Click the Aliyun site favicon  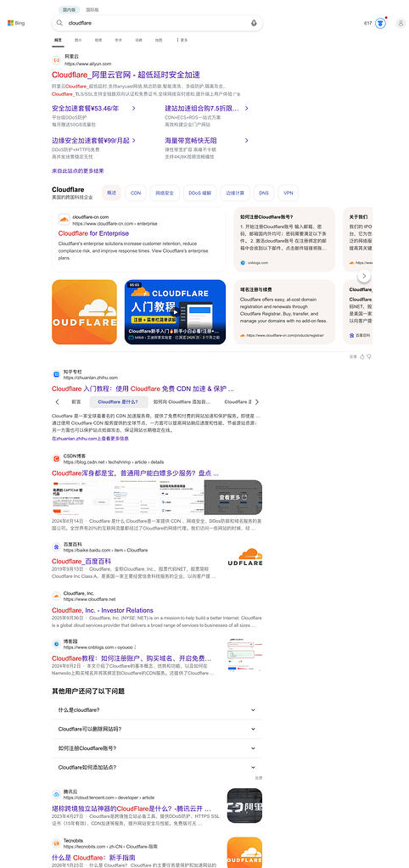click(x=57, y=59)
